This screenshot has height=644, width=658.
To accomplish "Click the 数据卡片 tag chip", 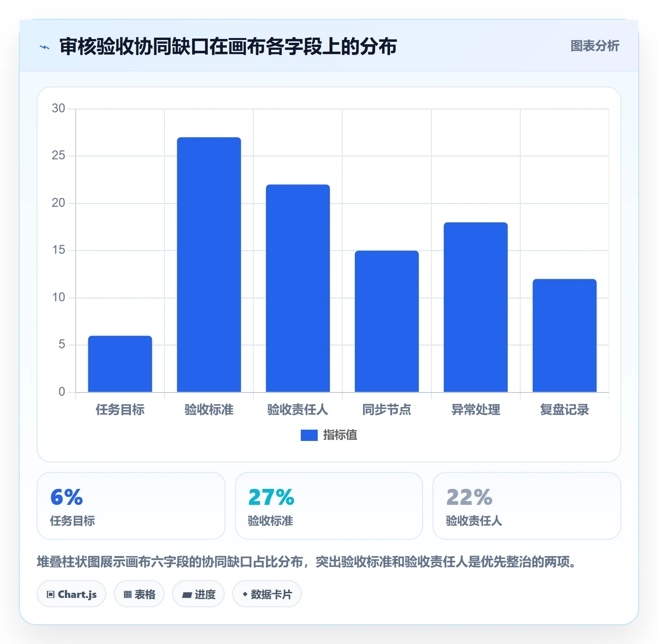I will 267,594.
